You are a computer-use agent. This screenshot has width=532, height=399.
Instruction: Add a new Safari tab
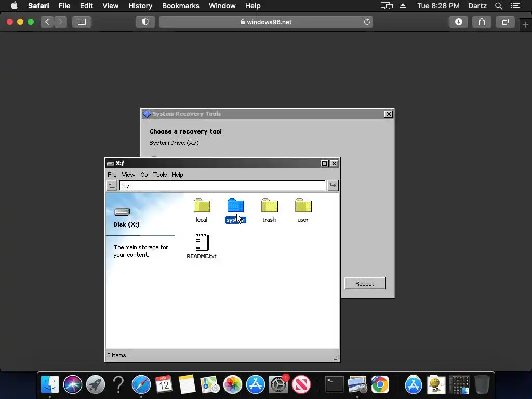525,25
